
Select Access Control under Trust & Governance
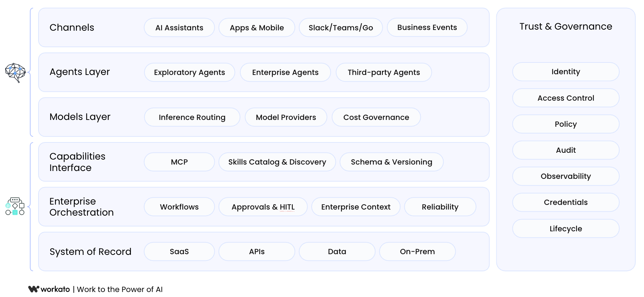pyautogui.click(x=566, y=98)
